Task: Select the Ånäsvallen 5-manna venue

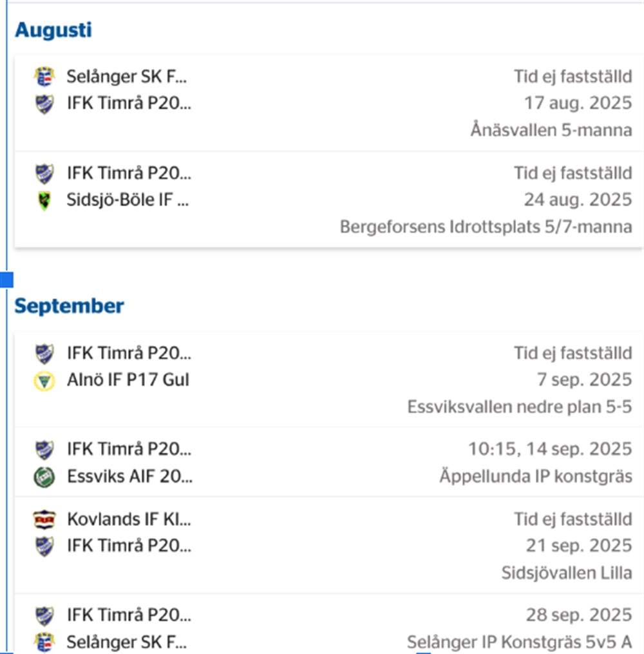Action: click(551, 130)
